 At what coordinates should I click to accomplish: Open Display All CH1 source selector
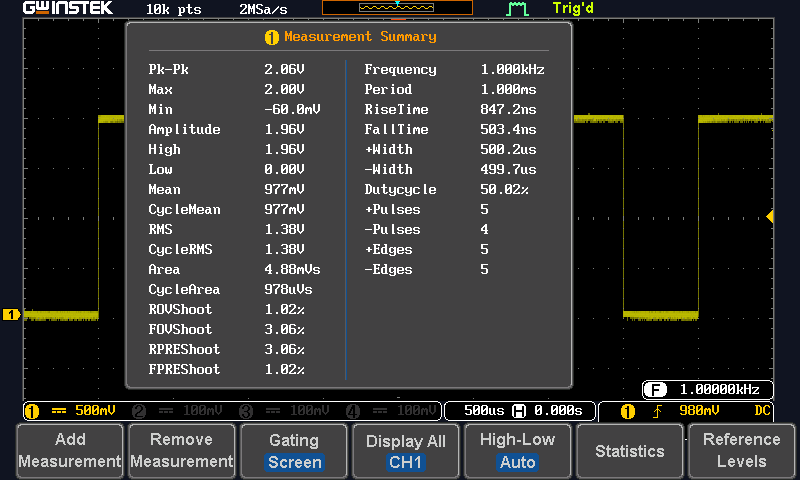point(407,451)
